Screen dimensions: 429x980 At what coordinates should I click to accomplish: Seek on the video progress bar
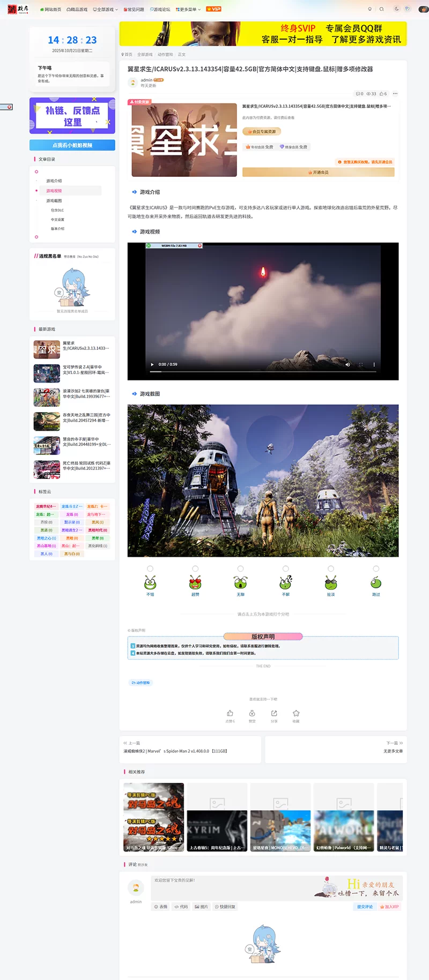pyautogui.click(x=263, y=371)
